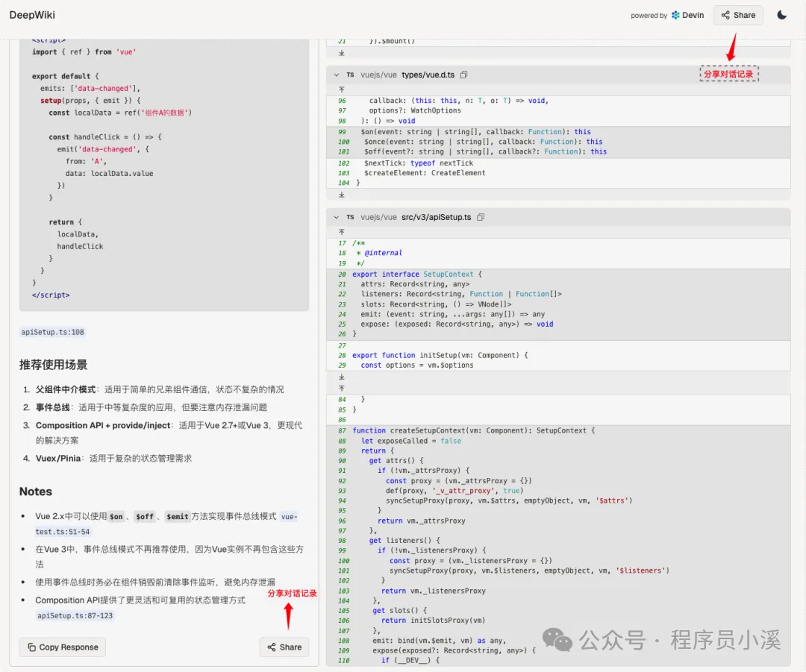Click line 101 '$off(event?' in vue.d.ts
This screenshot has height=672, width=806.
(485, 151)
